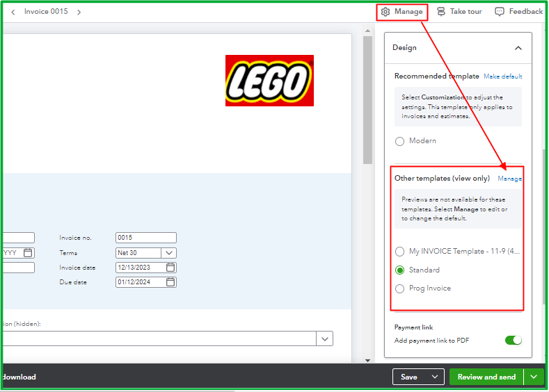
Task: Click Manage link beside Other templates
Action: [x=510, y=179]
